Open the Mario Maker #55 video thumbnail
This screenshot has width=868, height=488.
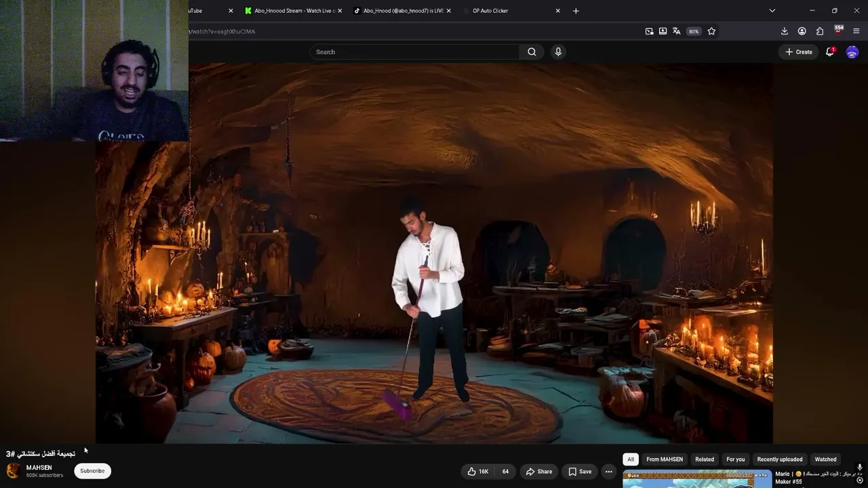(697, 479)
